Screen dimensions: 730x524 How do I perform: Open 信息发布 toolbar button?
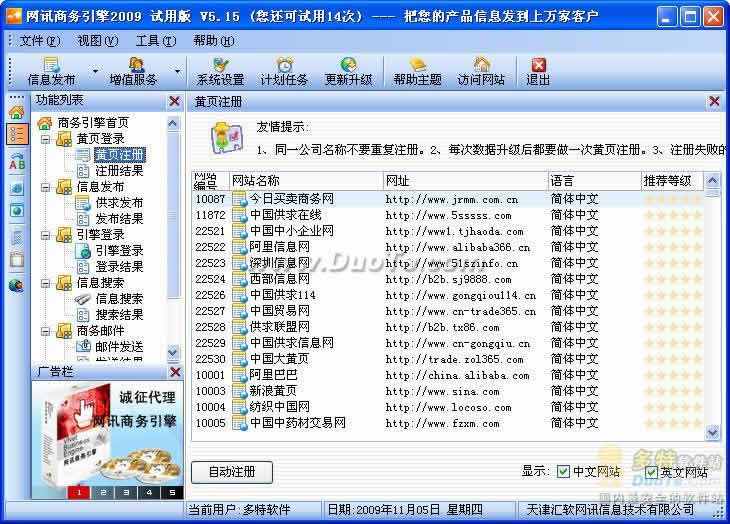[51, 72]
